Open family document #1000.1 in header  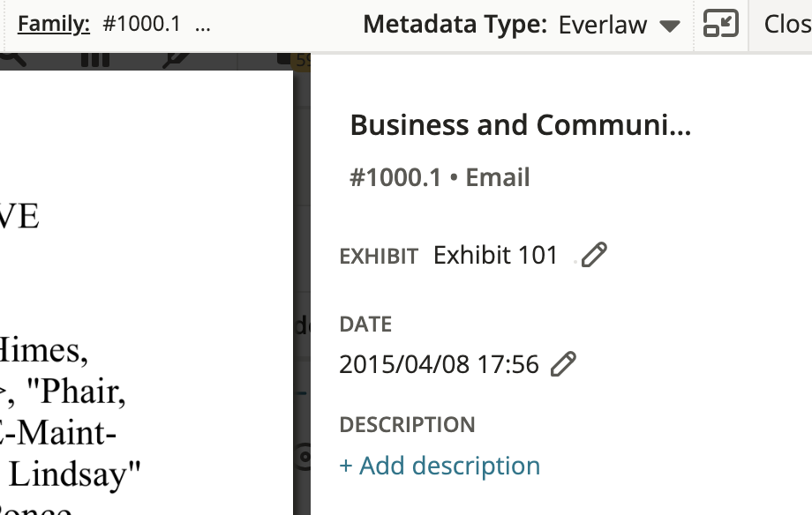(141, 24)
